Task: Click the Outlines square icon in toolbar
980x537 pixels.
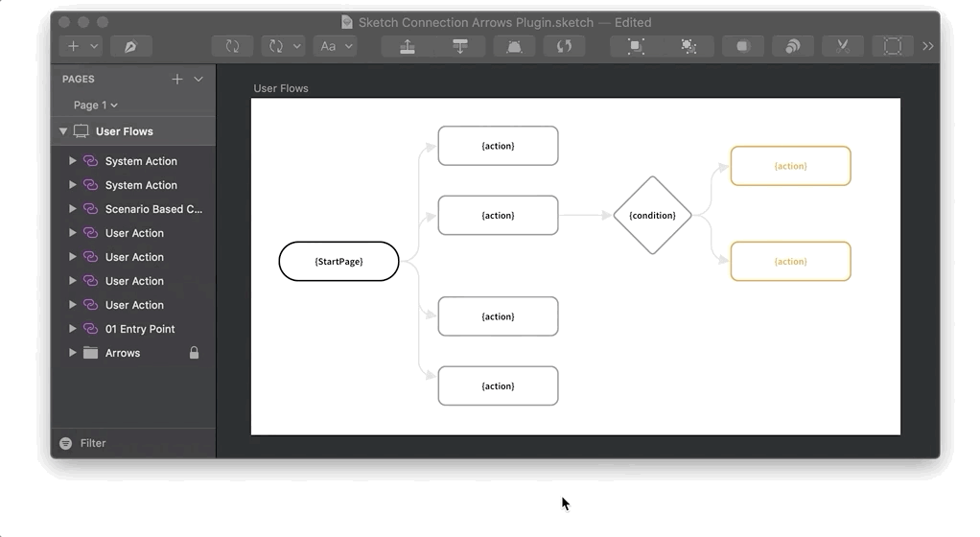Action: [x=893, y=46]
